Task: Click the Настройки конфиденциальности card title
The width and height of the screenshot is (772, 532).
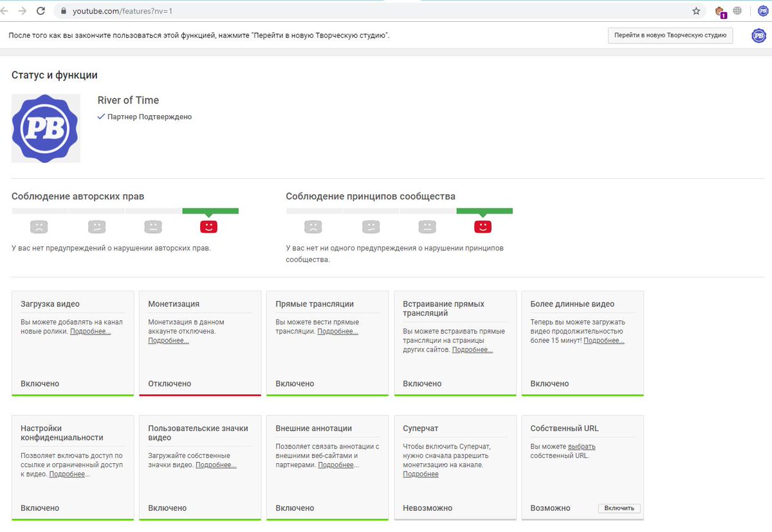Action: point(62,433)
